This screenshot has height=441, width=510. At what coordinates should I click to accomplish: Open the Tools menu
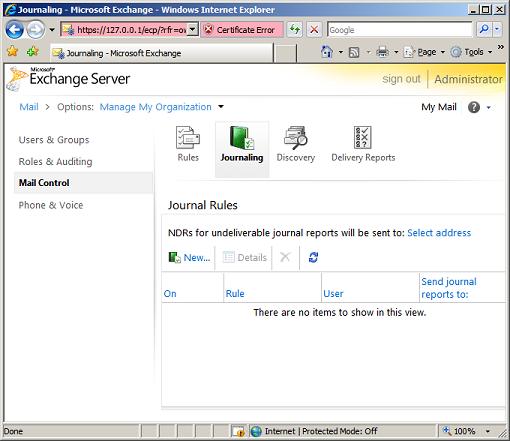click(x=471, y=52)
